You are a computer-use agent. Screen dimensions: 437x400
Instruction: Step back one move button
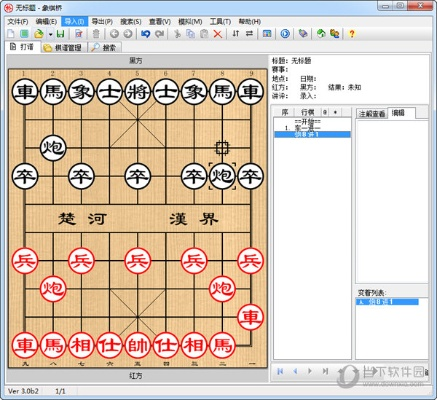tap(295, 371)
